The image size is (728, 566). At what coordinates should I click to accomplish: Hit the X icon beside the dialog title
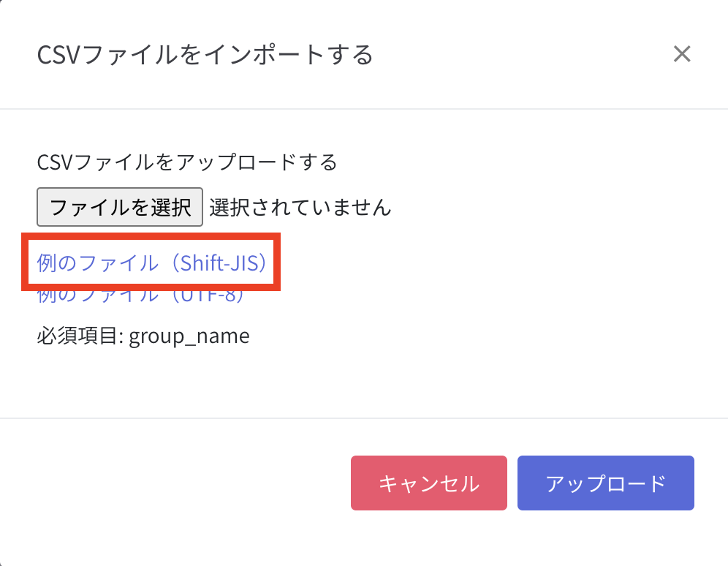pos(681,54)
